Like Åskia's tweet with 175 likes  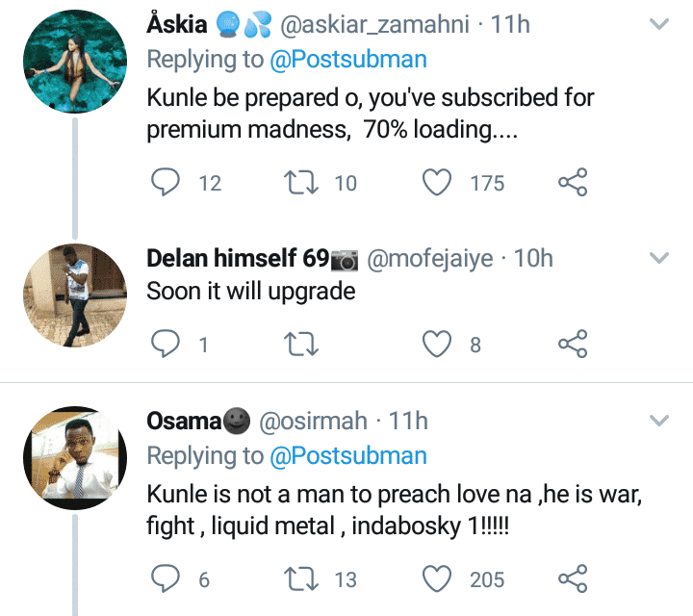click(x=439, y=182)
